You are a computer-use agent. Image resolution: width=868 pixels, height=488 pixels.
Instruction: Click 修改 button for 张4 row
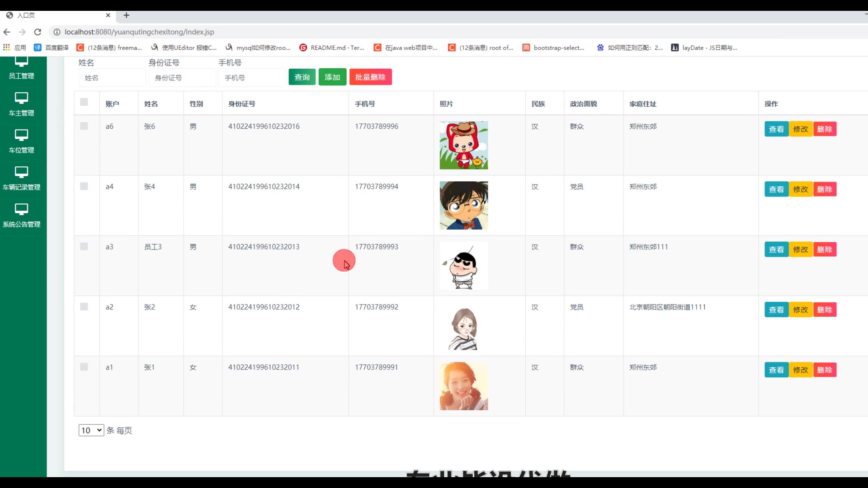coord(801,189)
